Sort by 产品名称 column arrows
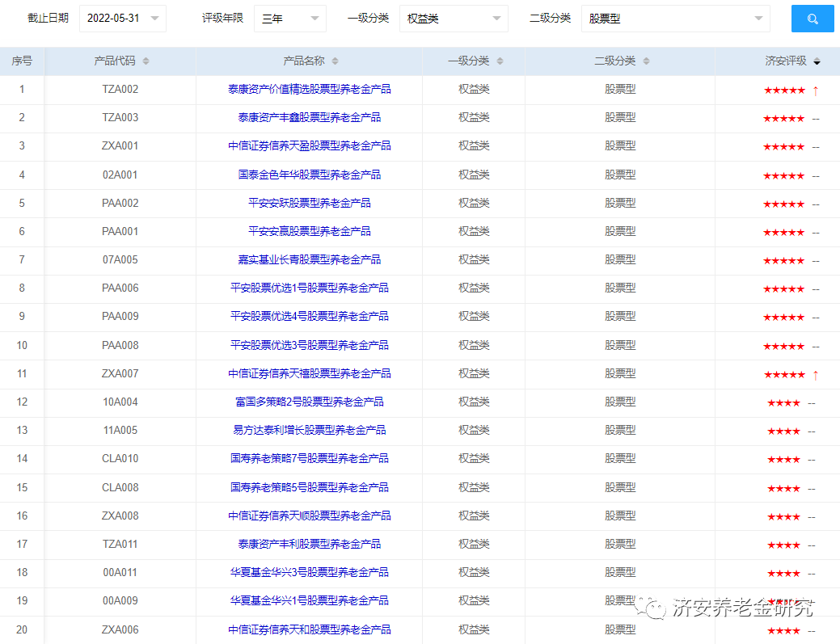 [335, 61]
